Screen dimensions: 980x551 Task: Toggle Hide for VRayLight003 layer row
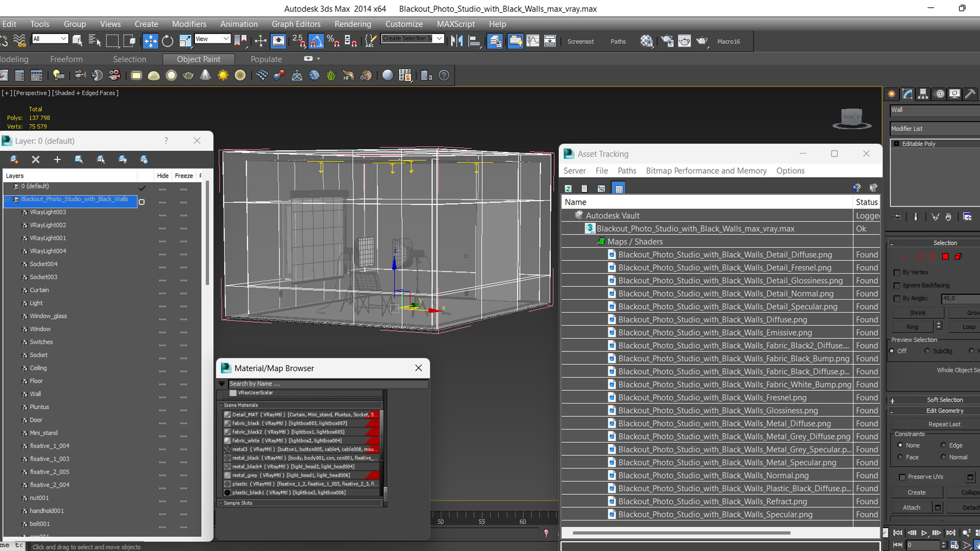(162, 216)
